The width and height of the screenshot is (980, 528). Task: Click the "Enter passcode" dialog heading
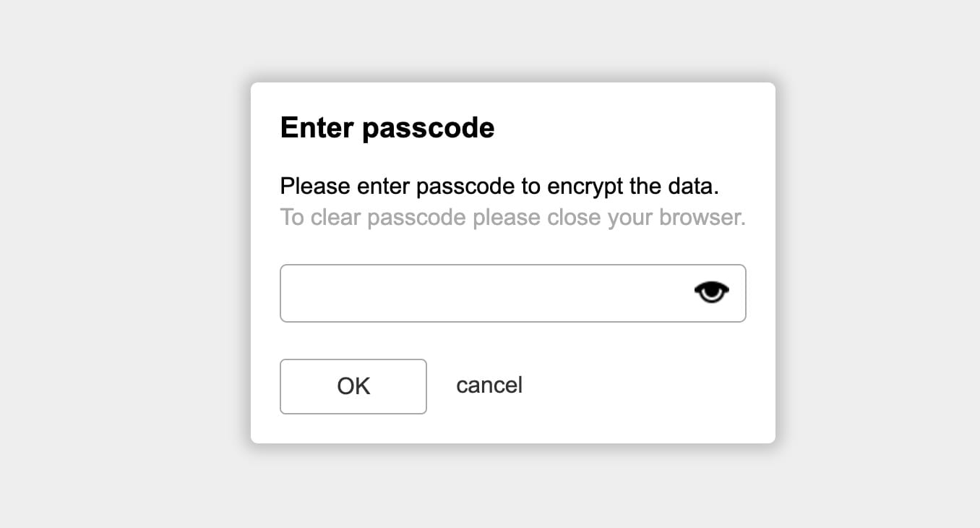[387, 128]
